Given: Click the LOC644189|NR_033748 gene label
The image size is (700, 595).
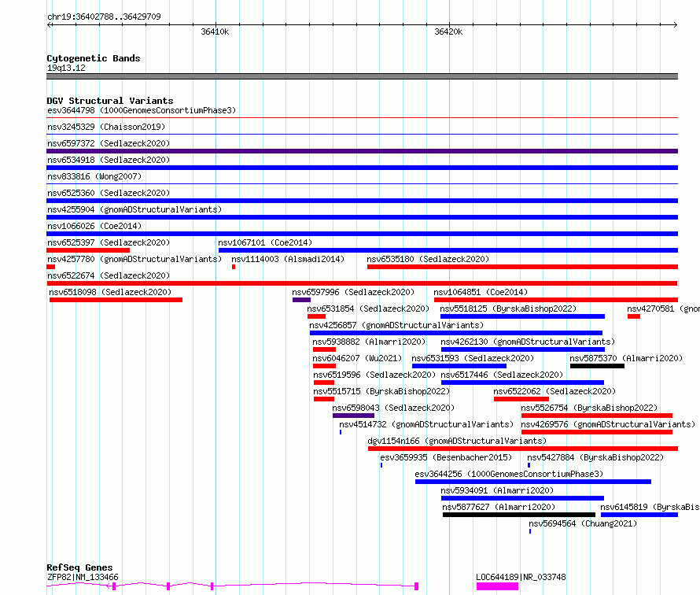Looking at the screenshot, I should (x=521, y=577).
